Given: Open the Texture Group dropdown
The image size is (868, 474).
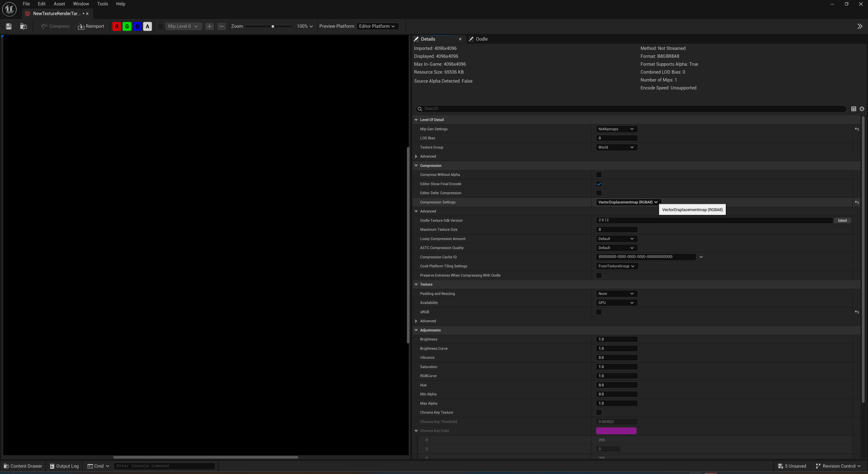Looking at the screenshot, I should tap(616, 147).
